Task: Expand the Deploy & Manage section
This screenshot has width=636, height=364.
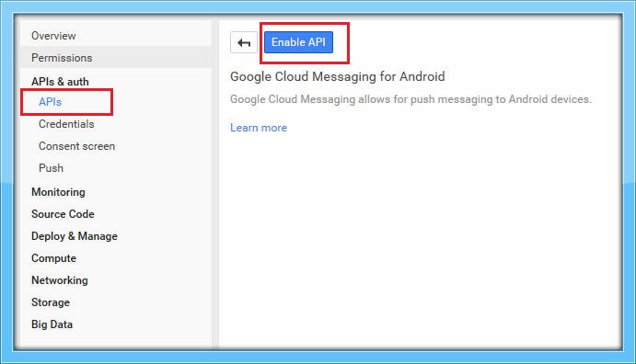Action: point(75,236)
